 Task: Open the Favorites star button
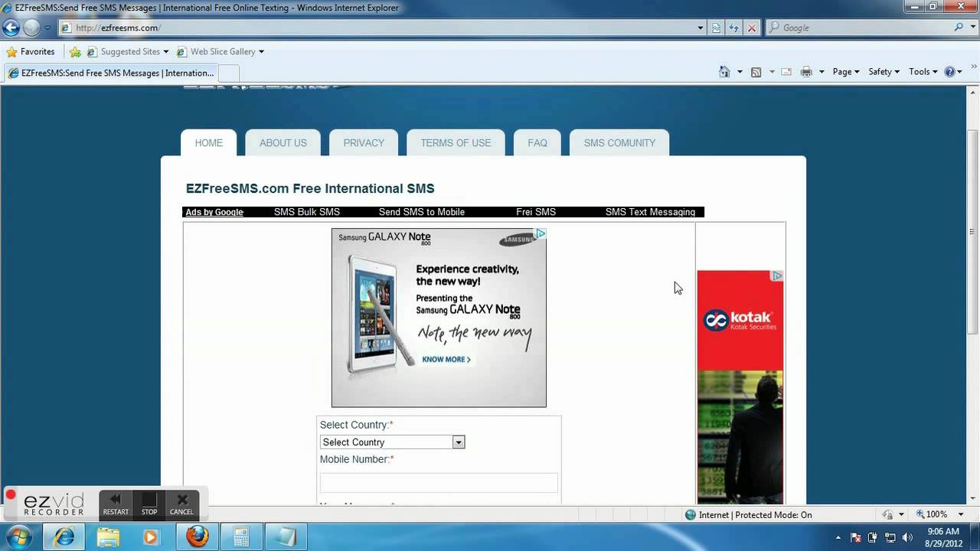click(x=31, y=51)
